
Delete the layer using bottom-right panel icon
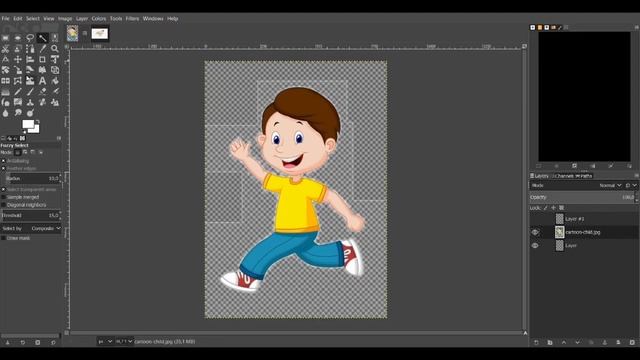click(632, 342)
